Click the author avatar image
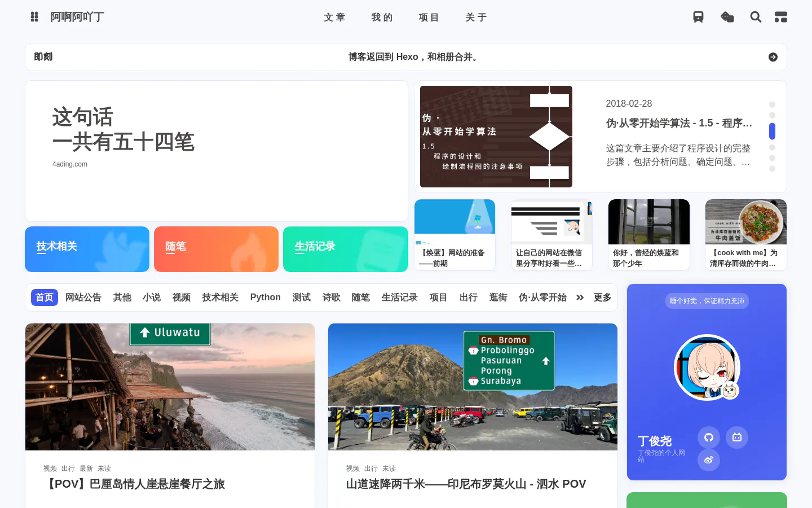Viewport: 812px width, 508px height. [707, 367]
